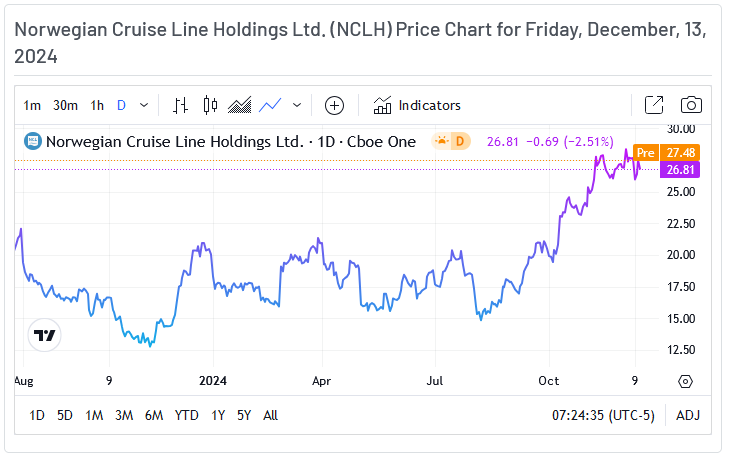729x459 pixels.
Task: Open chart settings gear near time axis
Action: (685, 381)
